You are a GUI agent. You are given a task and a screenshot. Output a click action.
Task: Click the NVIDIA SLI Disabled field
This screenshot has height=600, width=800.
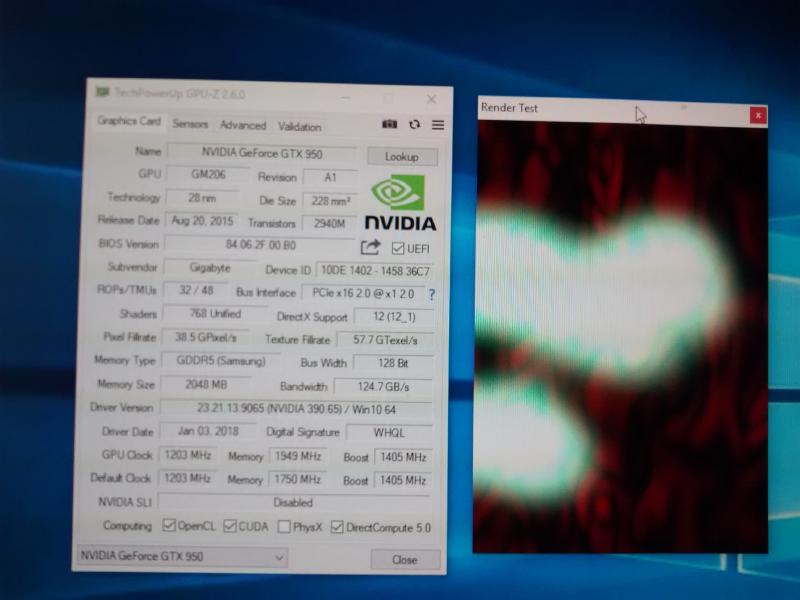click(293, 503)
